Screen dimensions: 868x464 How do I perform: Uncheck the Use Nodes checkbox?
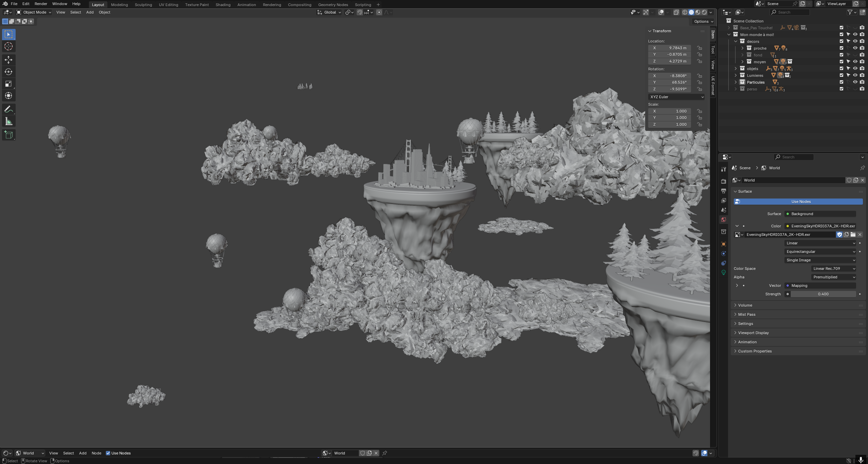pyautogui.click(x=108, y=453)
